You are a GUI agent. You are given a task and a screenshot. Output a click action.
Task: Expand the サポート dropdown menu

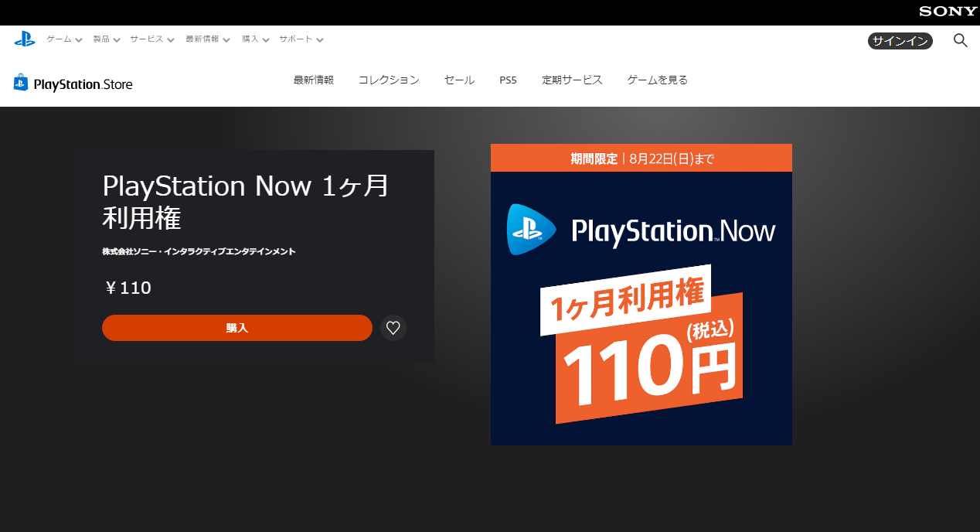click(x=301, y=39)
